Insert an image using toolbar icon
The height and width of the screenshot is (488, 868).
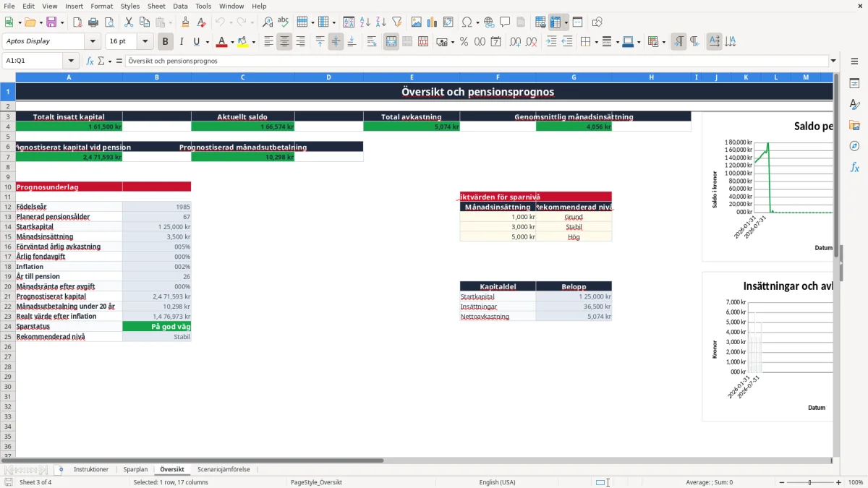coord(417,22)
